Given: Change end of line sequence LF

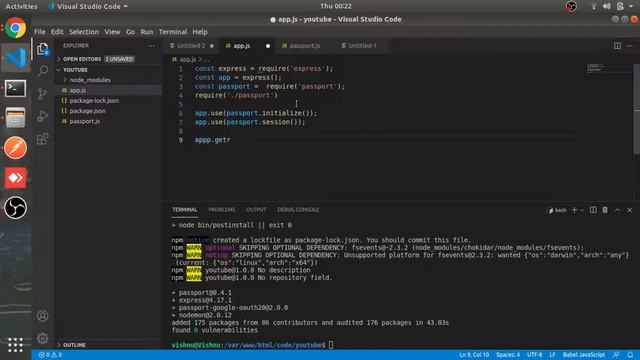Looking at the screenshot, I should point(552,355).
